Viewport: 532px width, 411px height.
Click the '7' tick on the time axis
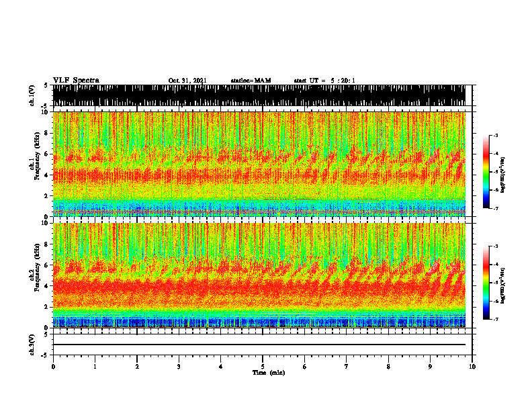point(347,367)
